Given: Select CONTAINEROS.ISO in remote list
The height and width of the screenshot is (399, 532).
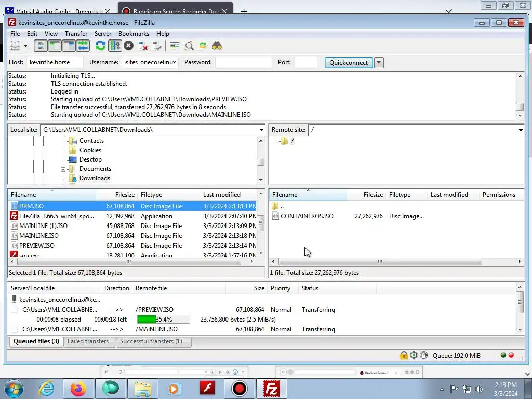Looking at the screenshot, I should coord(397,216).
